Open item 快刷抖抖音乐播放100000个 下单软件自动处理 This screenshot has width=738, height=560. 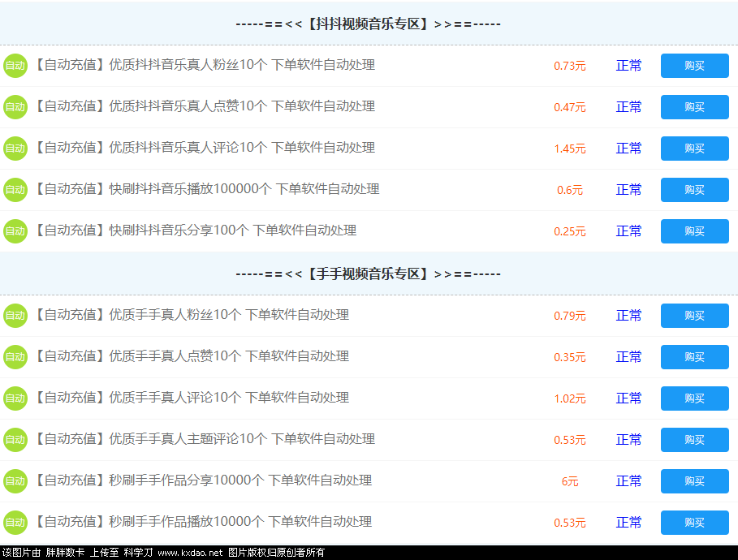206,189
